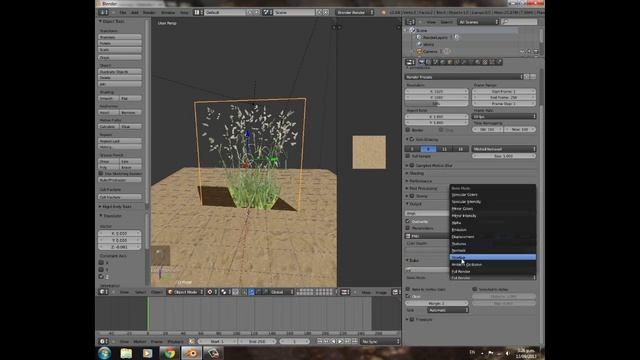Click the Margin value field in Bake
This screenshot has width=640, height=360.
[437, 303]
